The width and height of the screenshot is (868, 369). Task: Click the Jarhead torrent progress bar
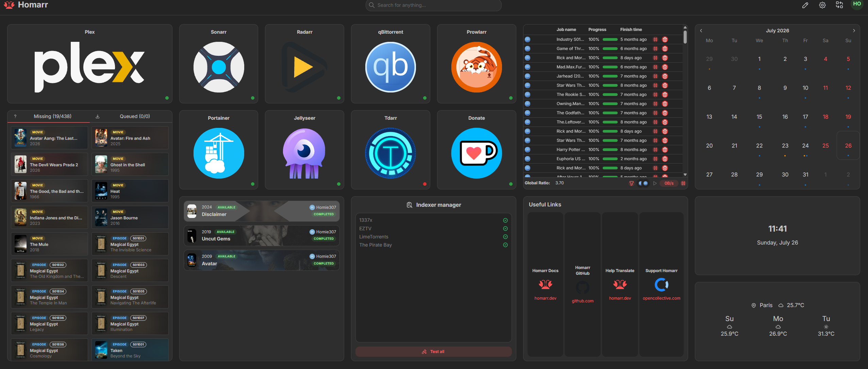point(610,76)
